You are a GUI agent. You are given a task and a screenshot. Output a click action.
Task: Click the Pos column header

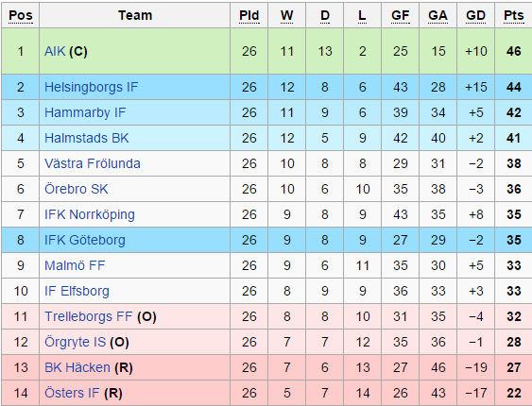click(x=21, y=15)
